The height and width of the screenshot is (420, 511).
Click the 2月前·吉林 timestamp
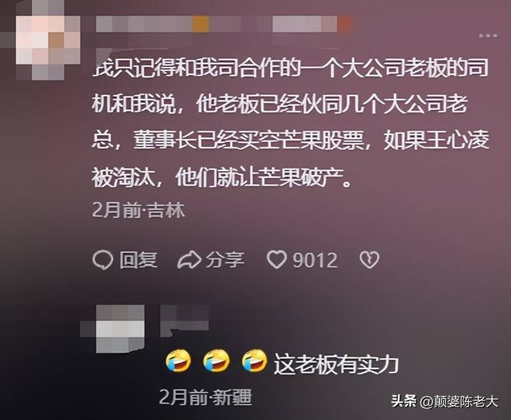pos(138,210)
